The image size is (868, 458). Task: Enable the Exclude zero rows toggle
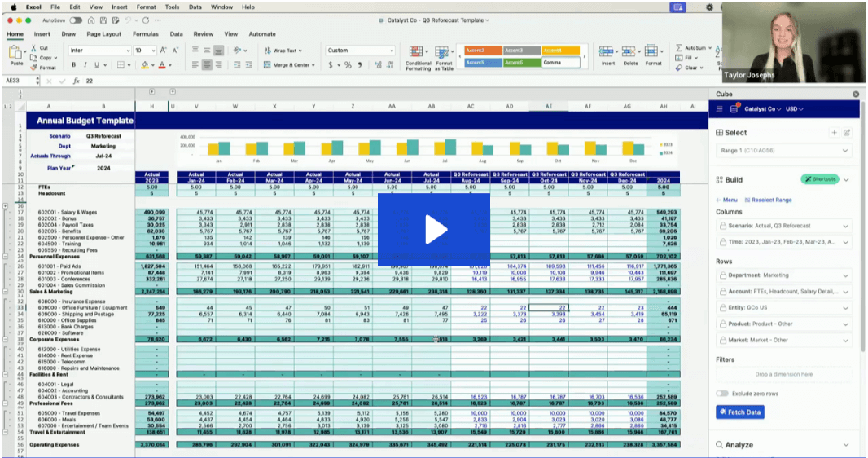tap(721, 394)
